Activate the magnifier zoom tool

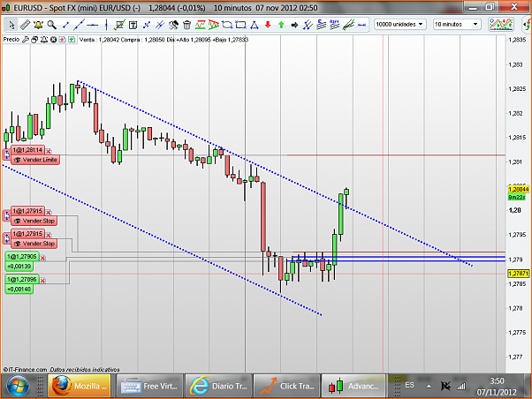click(51, 25)
